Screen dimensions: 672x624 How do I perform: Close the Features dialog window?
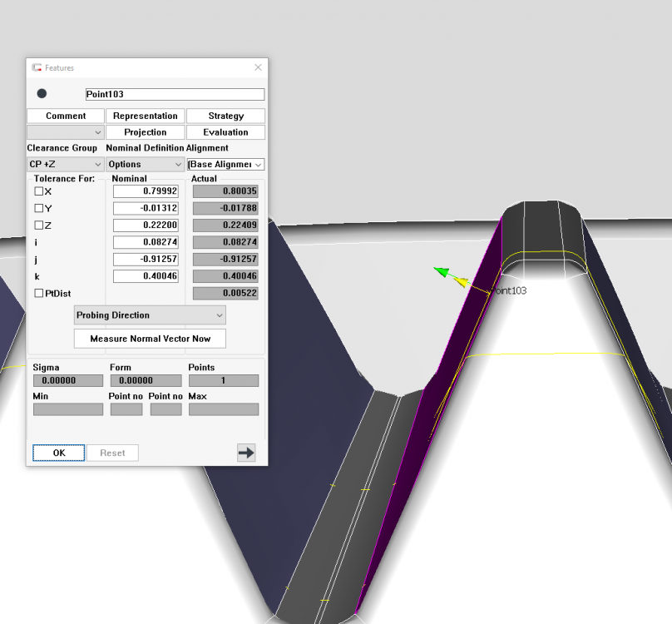click(x=258, y=67)
